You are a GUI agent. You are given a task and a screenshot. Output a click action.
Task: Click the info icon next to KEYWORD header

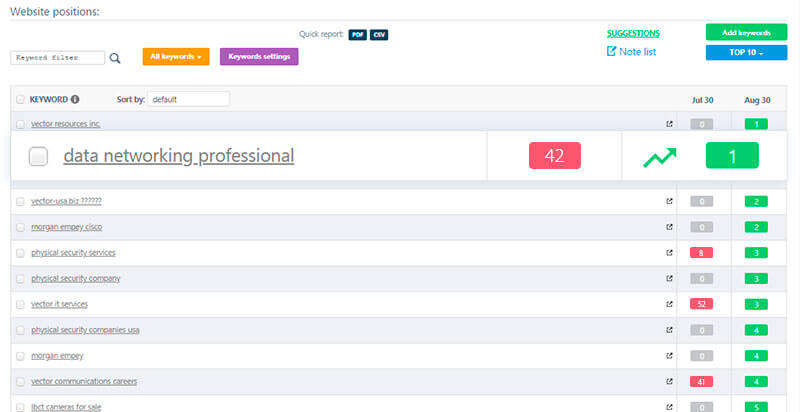(x=76, y=99)
